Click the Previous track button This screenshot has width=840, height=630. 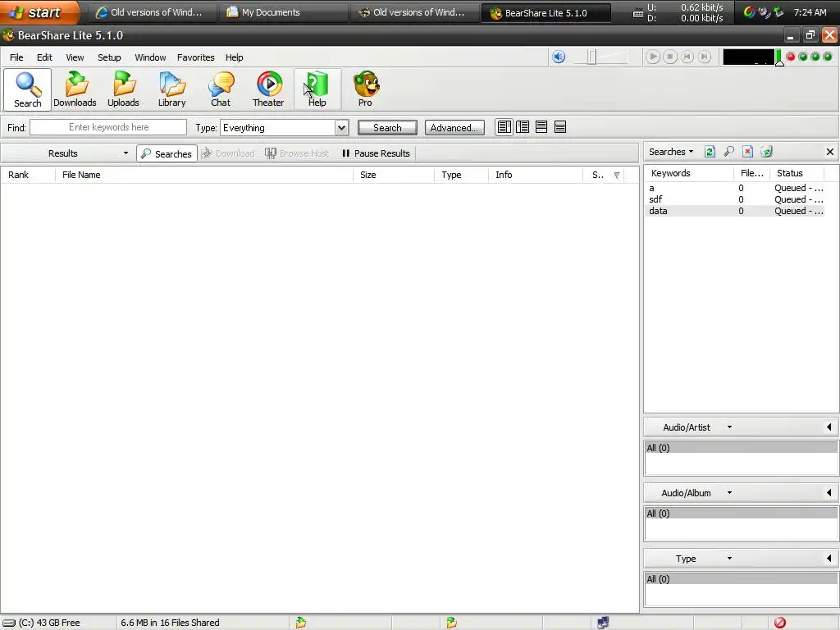(x=687, y=57)
